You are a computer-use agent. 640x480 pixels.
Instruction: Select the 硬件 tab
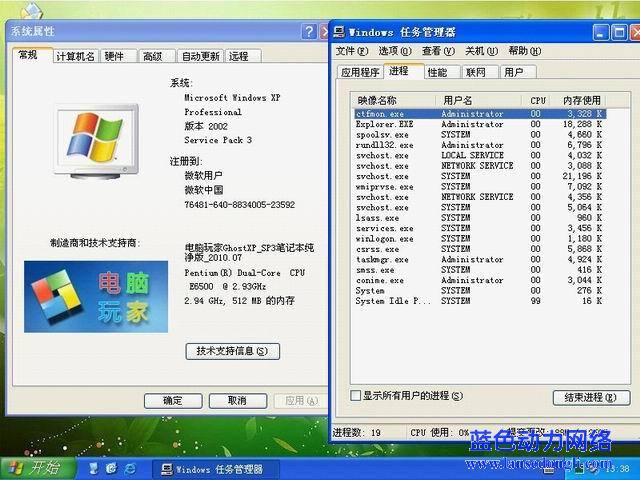click(x=118, y=56)
